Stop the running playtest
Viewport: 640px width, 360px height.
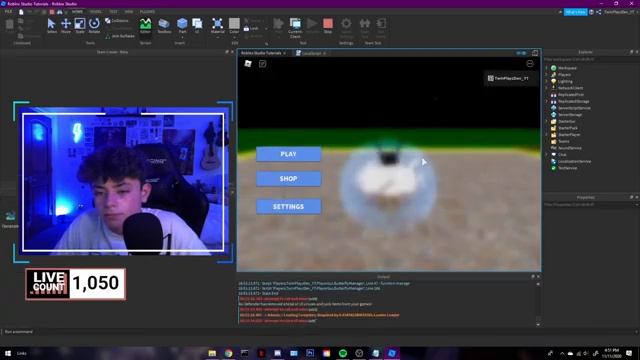pos(328,25)
